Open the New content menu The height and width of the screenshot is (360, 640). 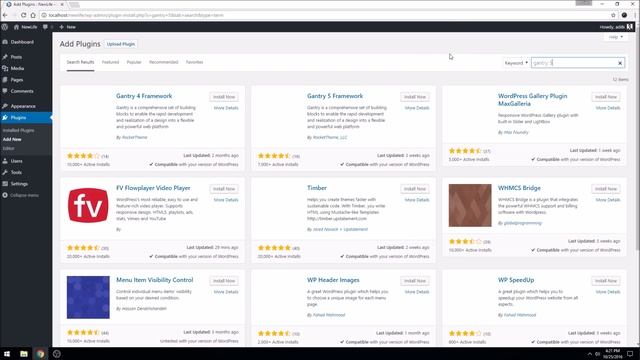[68, 27]
